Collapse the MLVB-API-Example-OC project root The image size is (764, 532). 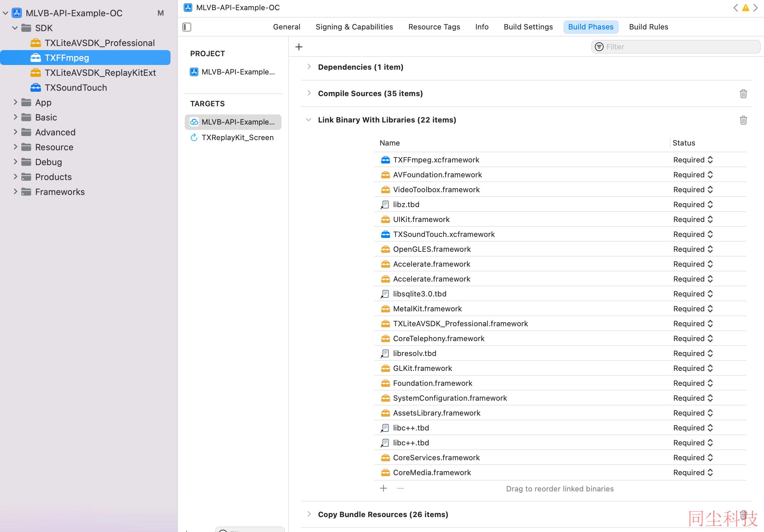5,13
